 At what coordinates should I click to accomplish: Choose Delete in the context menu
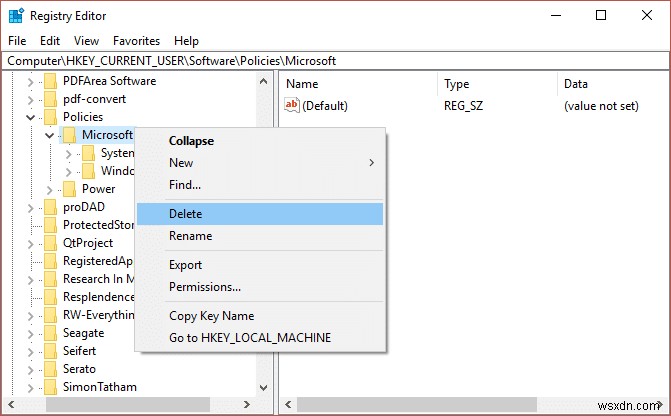260,214
